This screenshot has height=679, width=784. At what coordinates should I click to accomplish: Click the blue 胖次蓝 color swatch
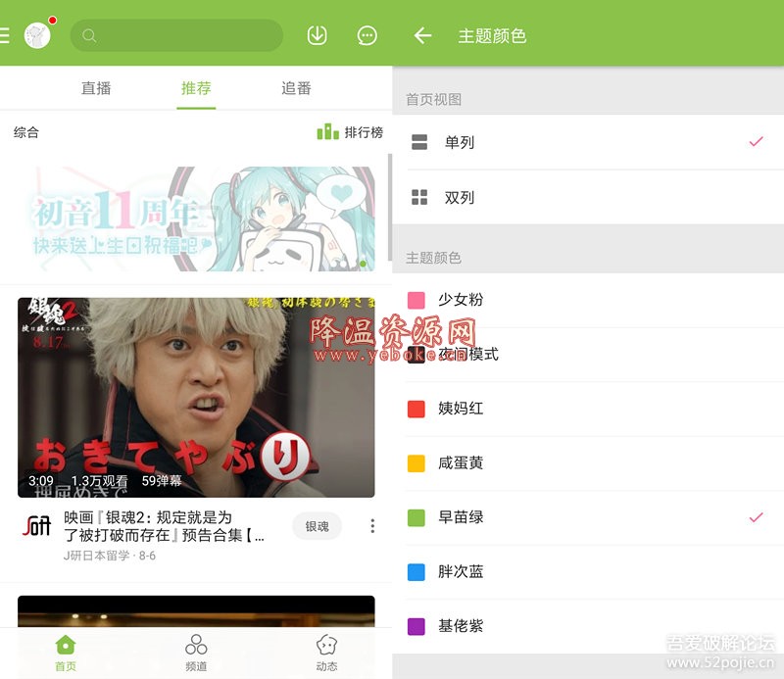(x=416, y=572)
